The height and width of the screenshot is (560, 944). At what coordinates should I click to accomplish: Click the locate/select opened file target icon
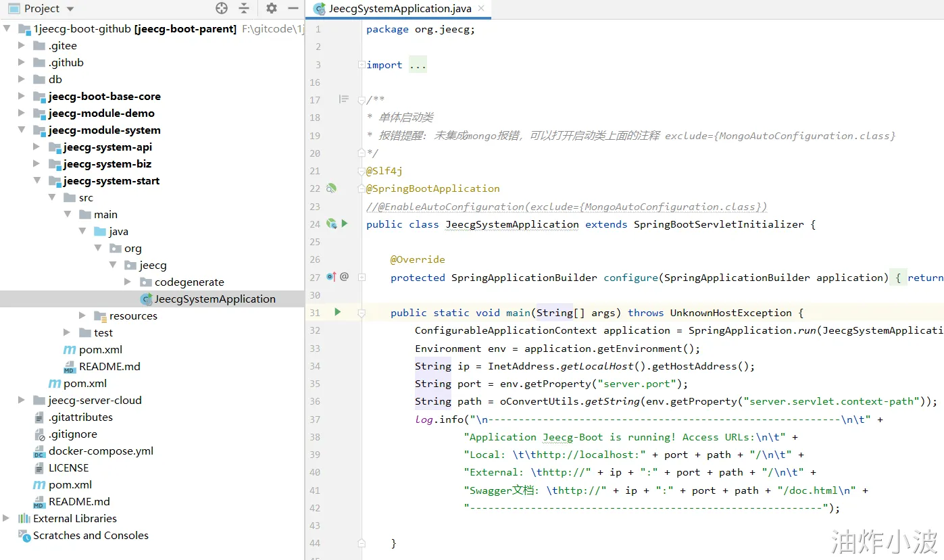(222, 8)
